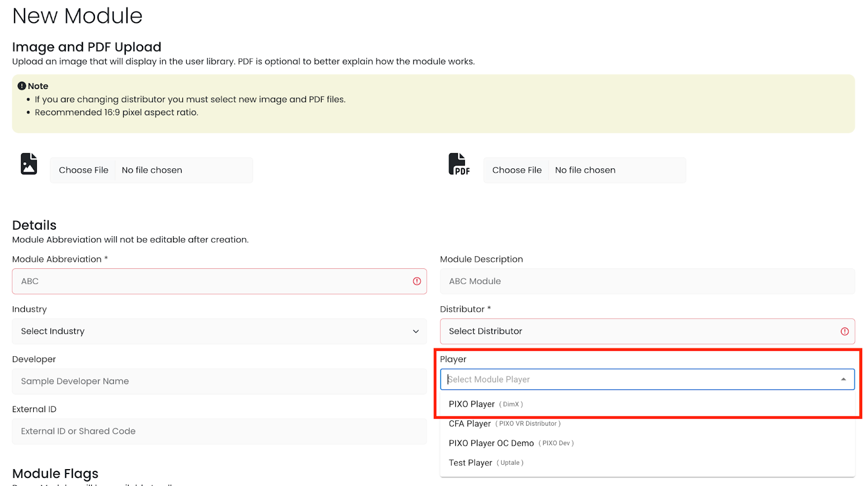The image size is (868, 486).
Task: Click the External ID field label
Action: point(34,409)
